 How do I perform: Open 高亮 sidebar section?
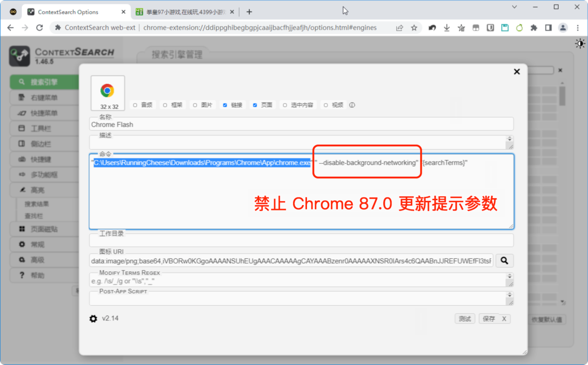44,190
